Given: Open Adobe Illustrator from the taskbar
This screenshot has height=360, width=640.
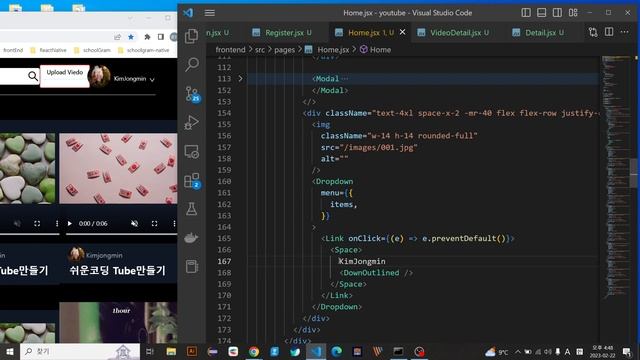Looking at the screenshot, I should click(x=191, y=351).
